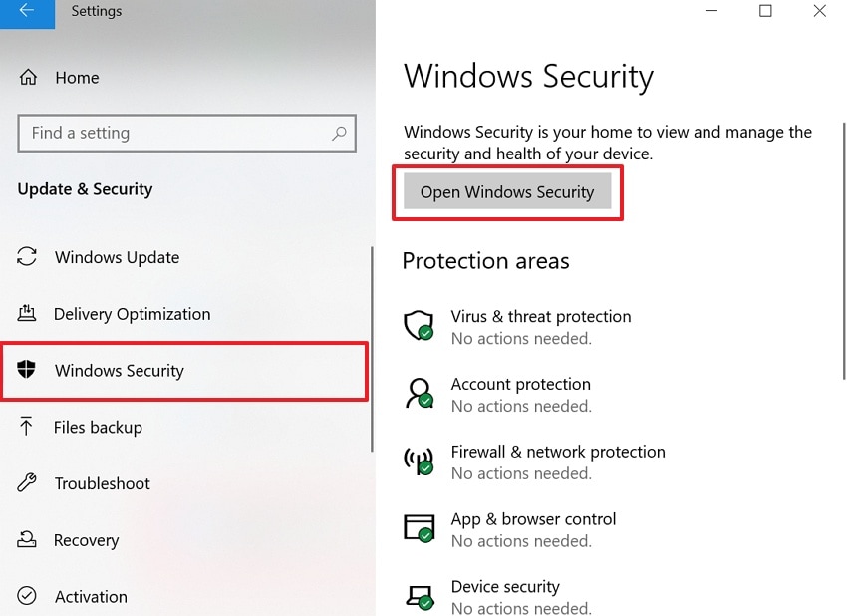The height and width of the screenshot is (616, 847).
Task: Click the Troubleshoot wrench icon
Action: point(26,483)
